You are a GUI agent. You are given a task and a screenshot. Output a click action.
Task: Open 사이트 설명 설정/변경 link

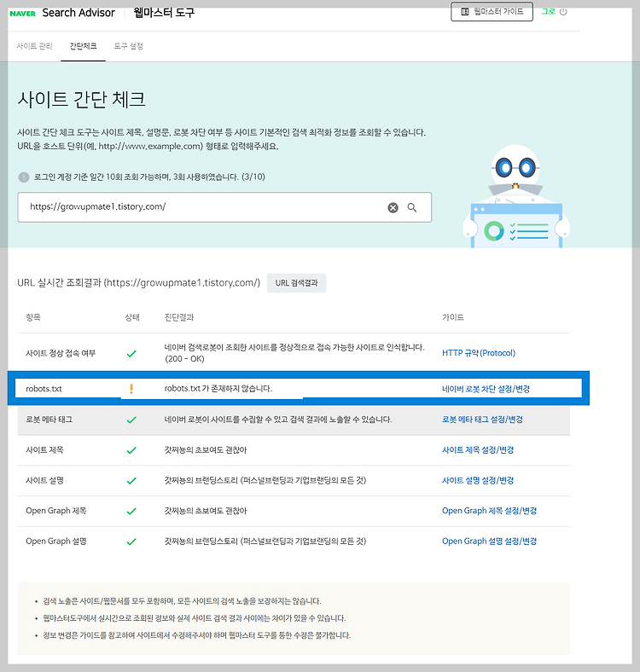coord(478,480)
